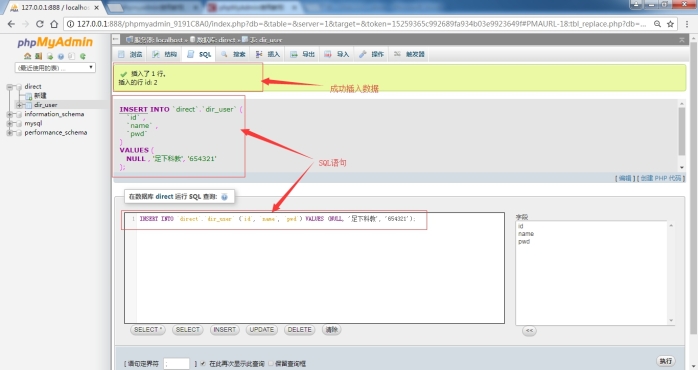Open the recent tables dropdown

55,68
